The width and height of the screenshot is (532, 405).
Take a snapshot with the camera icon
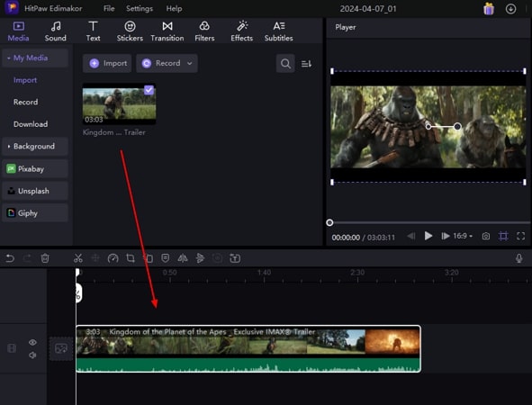(486, 236)
